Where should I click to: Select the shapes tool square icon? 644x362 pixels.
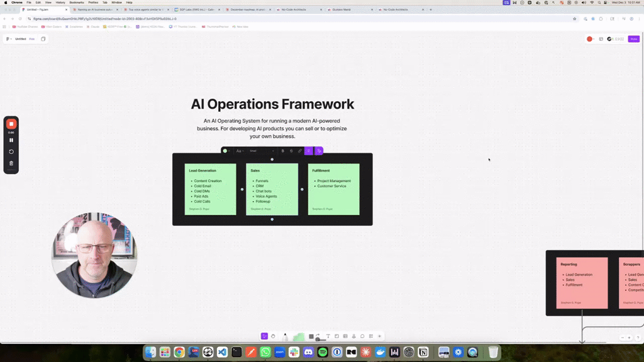[x=311, y=337]
